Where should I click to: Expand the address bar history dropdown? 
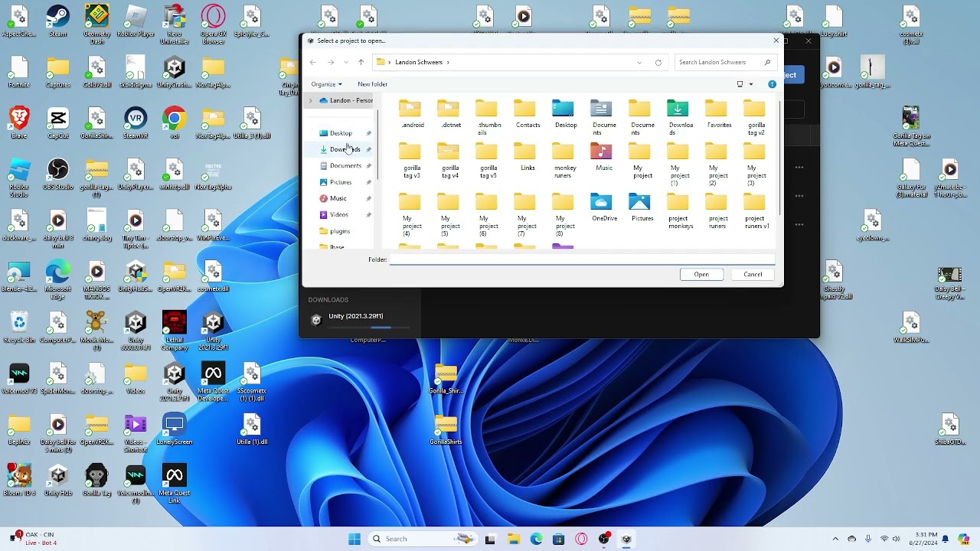(639, 63)
